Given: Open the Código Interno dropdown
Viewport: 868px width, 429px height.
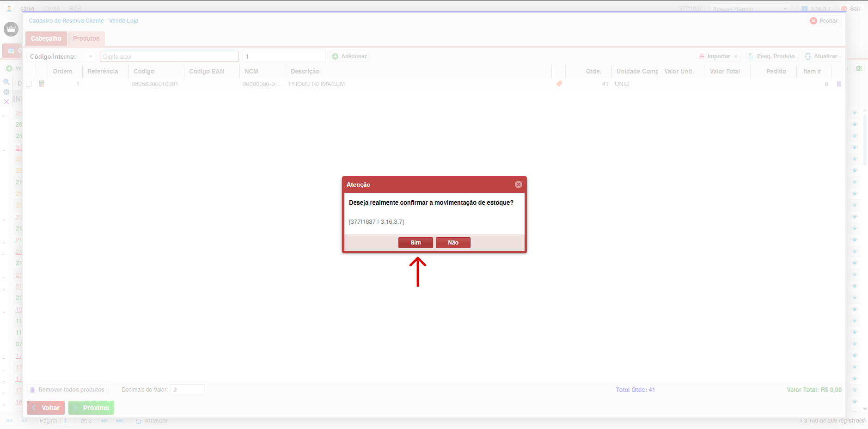Looking at the screenshot, I should (x=91, y=56).
